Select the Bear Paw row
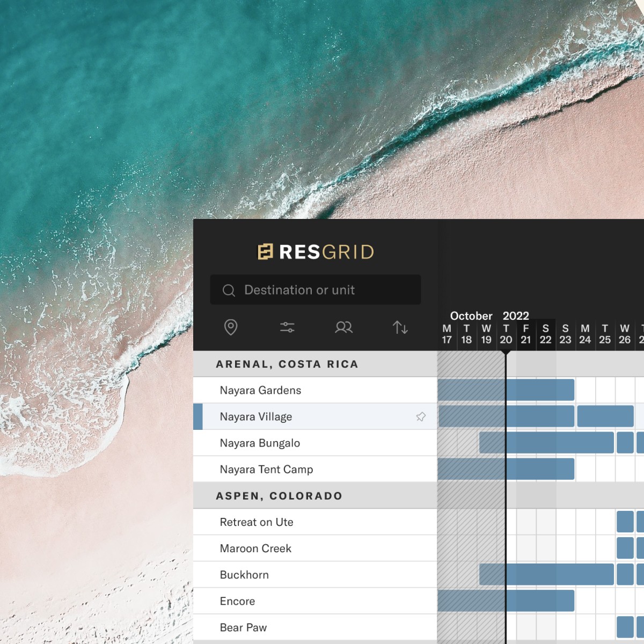The width and height of the screenshot is (644, 644). (315, 627)
